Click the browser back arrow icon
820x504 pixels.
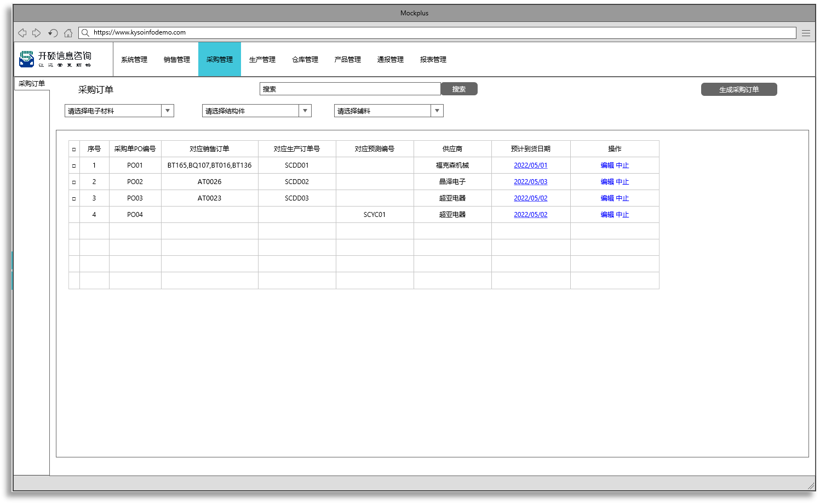coord(22,33)
